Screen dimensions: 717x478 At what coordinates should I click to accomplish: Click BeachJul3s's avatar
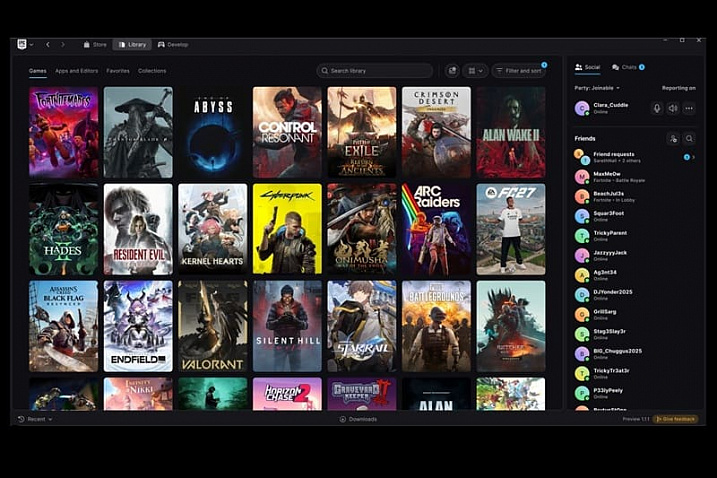point(582,197)
